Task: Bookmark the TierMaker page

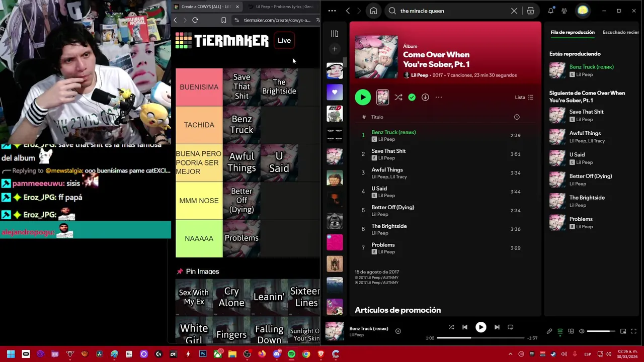Action: click(223, 20)
